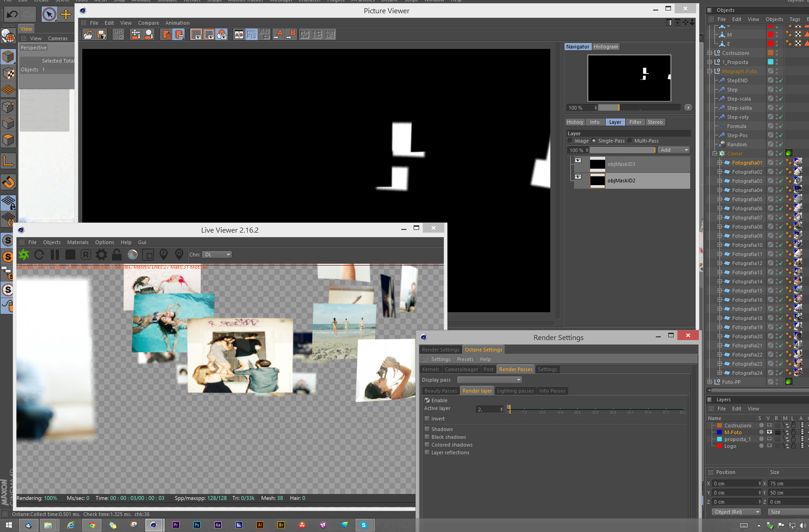This screenshot has width=809, height=532.
Task: Click the Navigator preview thumbnail
Action: (x=629, y=78)
